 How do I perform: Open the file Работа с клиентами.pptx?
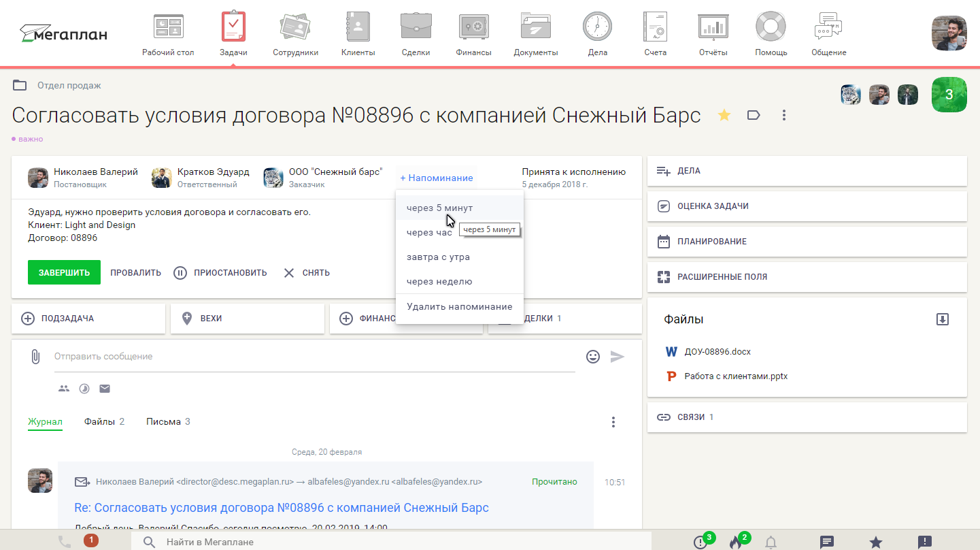pos(736,376)
